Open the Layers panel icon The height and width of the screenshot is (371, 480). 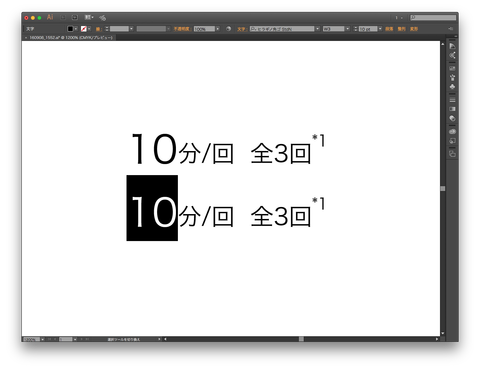[x=452, y=154]
